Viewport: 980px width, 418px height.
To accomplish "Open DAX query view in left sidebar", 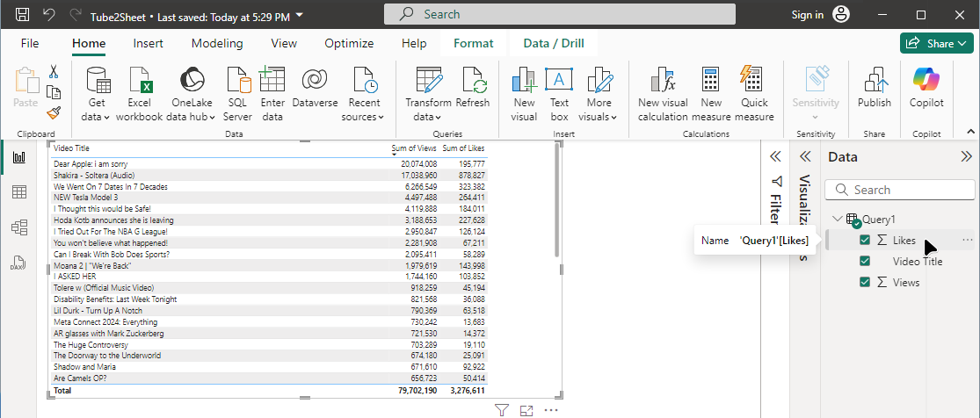I will point(18,263).
